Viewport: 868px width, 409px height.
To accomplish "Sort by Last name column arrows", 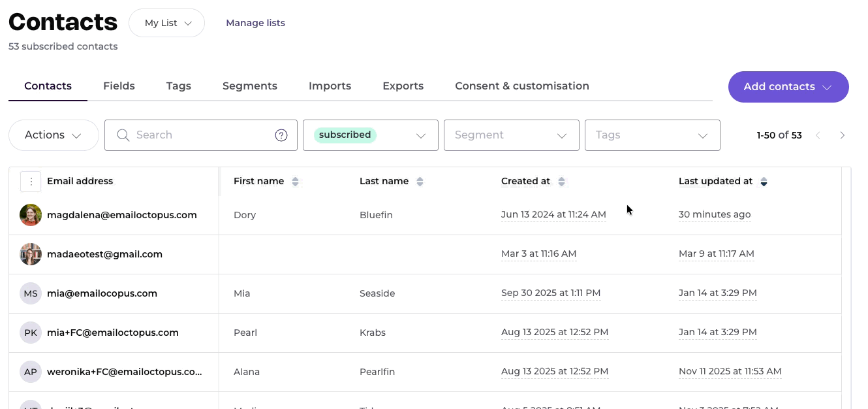I will (420, 182).
